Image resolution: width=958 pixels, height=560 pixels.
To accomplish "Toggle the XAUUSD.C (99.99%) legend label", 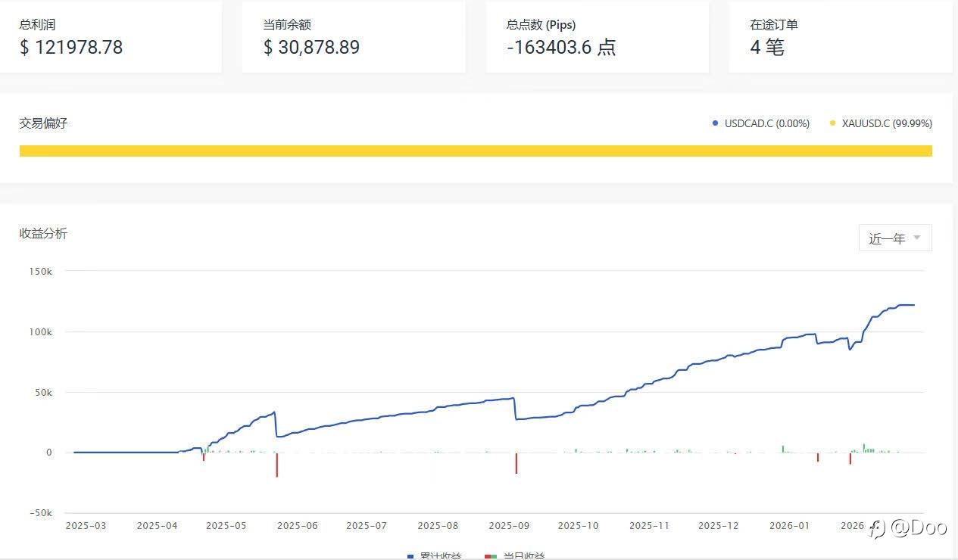I will click(x=887, y=123).
